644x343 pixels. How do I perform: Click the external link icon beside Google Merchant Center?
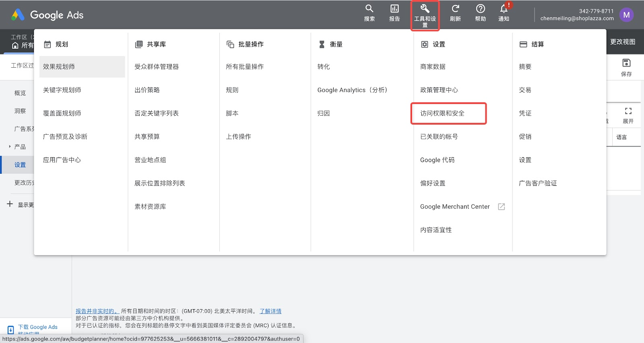[502, 206]
